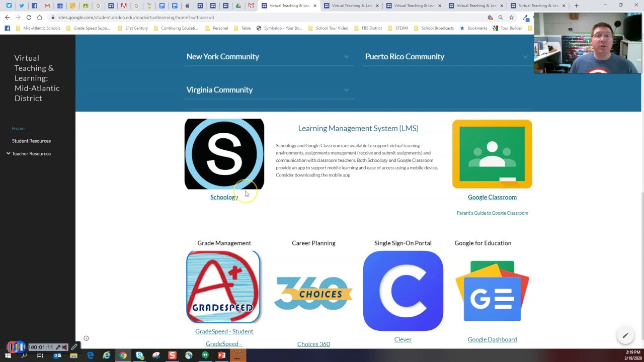Open Google Chrome from the taskbar
The height and width of the screenshot is (362, 644).
coord(123,355)
